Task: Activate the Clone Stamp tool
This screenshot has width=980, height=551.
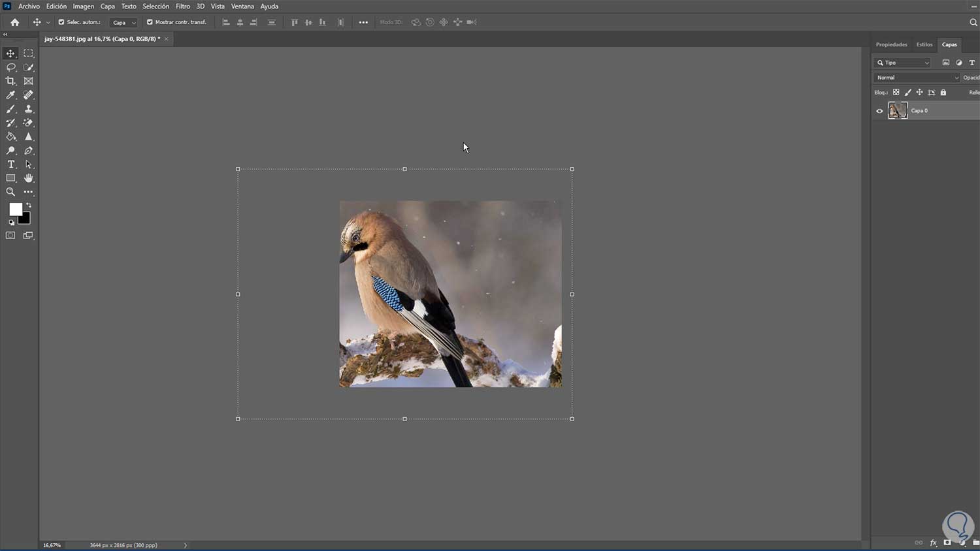Action: (x=28, y=109)
